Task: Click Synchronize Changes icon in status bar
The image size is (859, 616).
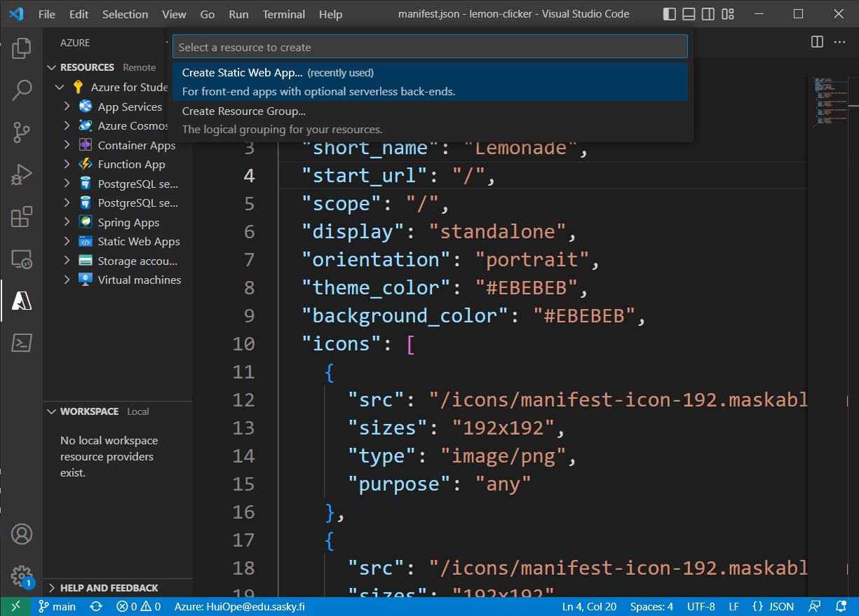Action: 97,607
